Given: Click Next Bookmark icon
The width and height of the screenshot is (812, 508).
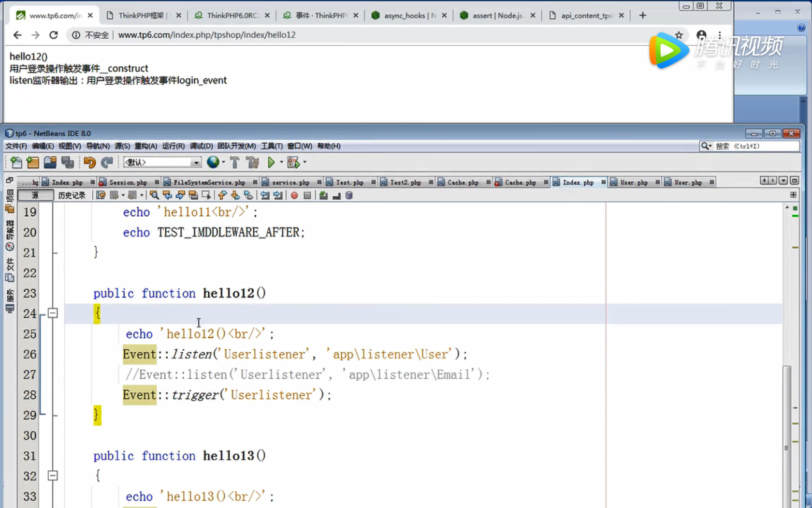Looking at the screenshot, I should [235, 195].
